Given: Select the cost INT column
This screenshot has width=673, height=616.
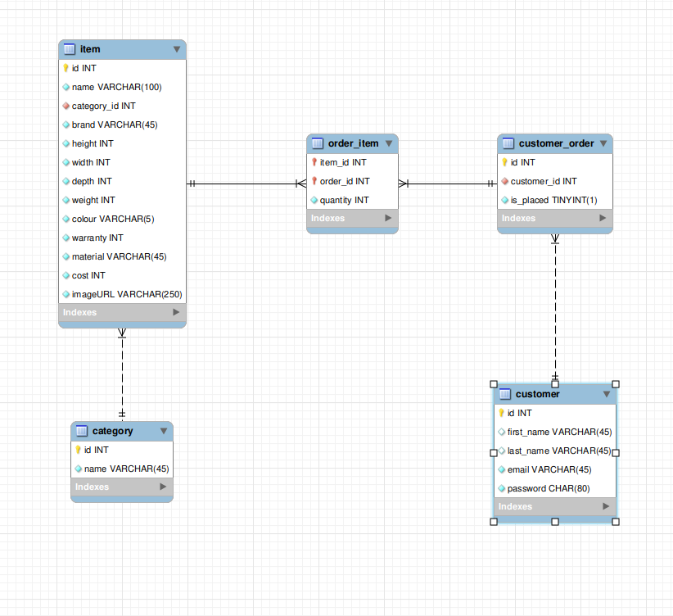Looking at the screenshot, I should coord(122,275).
